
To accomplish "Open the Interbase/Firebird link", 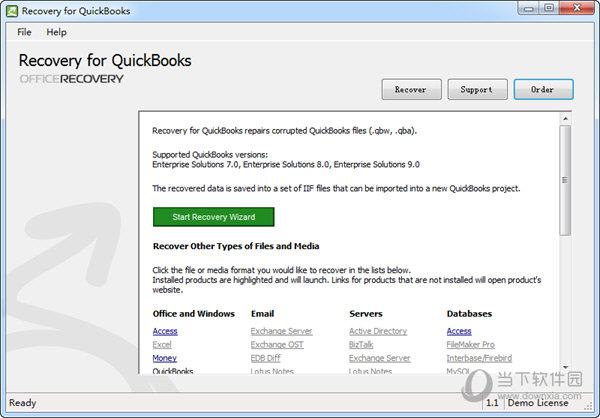I will pyautogui.click(x=479, y=358).
